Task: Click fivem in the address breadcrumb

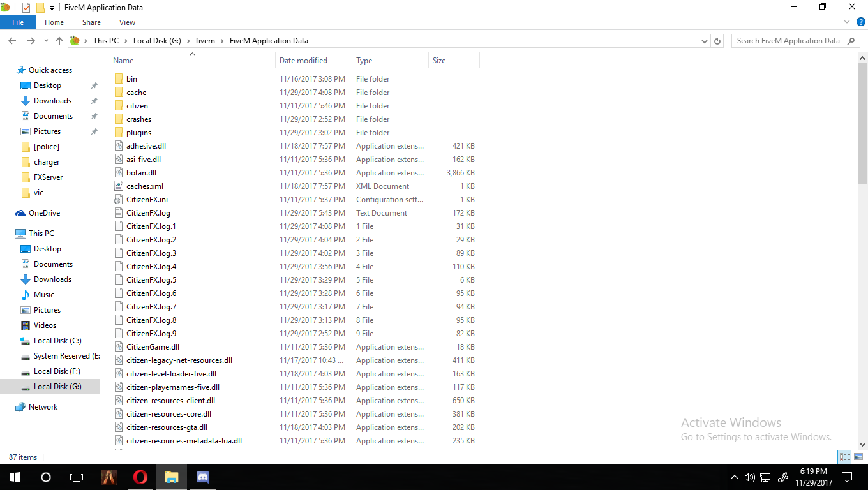Action: point(206,41)
